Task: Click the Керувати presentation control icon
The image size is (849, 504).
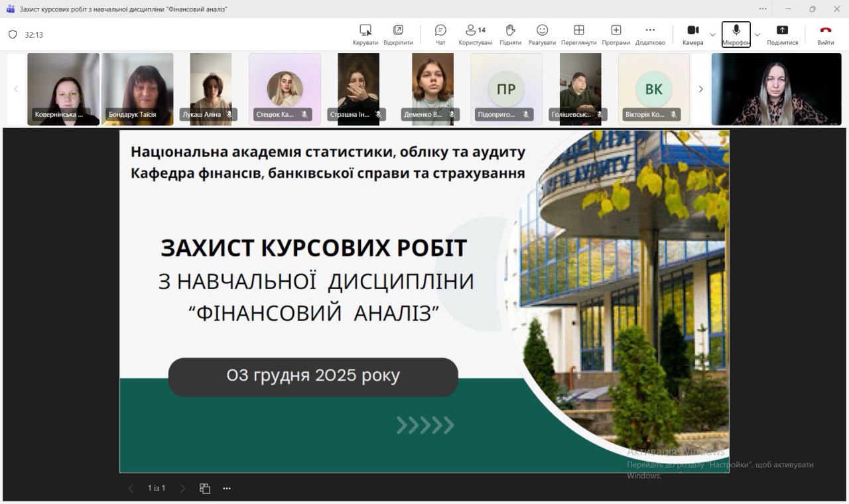Action: point(365,34)
